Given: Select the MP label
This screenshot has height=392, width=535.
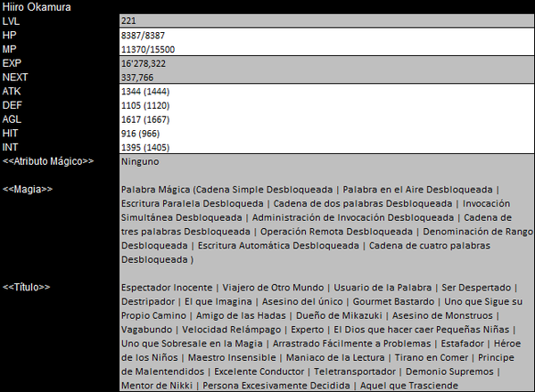Looking at the screenshot, I should (9, 49).
